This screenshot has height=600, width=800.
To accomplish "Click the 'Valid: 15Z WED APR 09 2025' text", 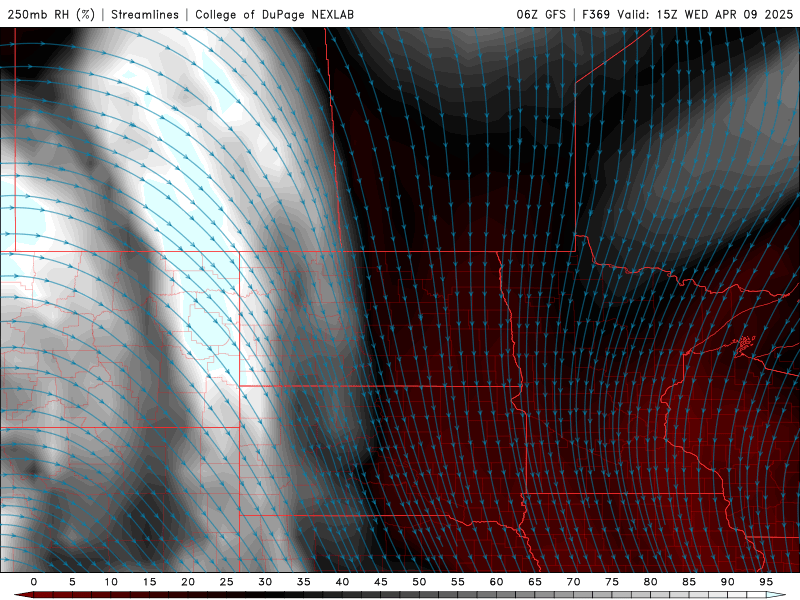I will (705, 14).
